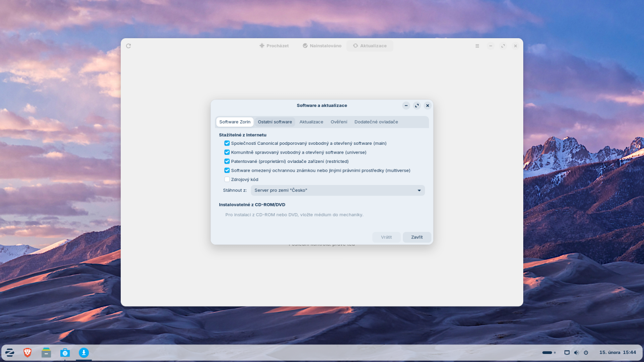Click the Vrátit button
644x362 pixels.
click(386, 237)
